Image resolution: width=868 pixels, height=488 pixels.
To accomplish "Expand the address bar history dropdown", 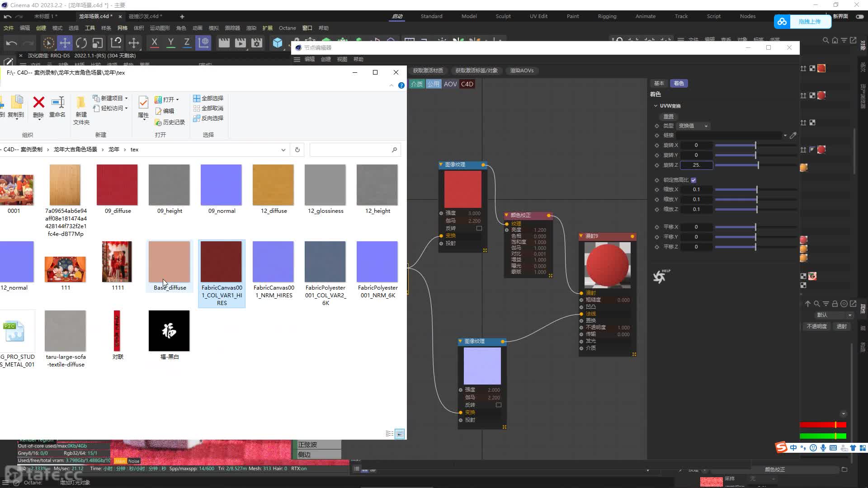I will tap(283, 150).
